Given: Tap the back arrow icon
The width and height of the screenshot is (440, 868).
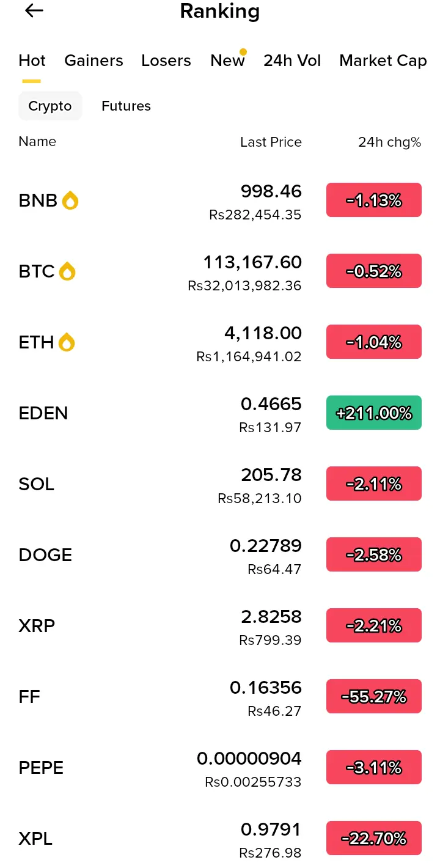Looking at the screenshot, I should 34,10.
